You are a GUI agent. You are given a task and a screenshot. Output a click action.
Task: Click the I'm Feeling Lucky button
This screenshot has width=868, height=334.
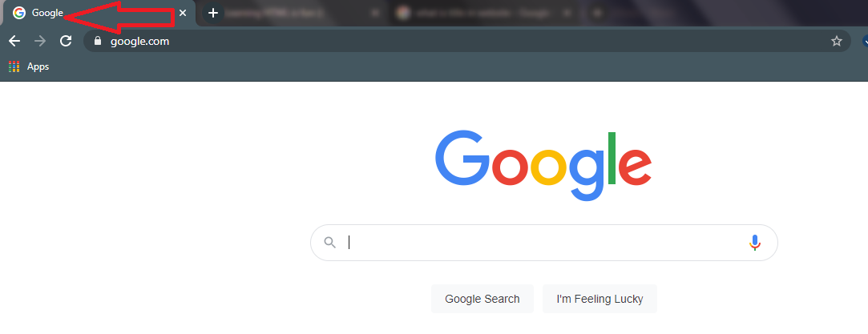(600, 300)
